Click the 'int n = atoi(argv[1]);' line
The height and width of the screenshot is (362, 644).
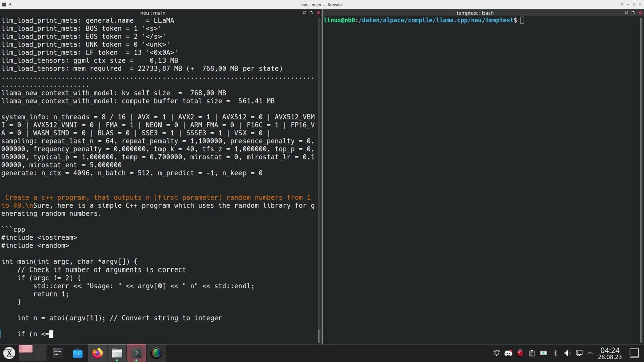tap(120, 318)
